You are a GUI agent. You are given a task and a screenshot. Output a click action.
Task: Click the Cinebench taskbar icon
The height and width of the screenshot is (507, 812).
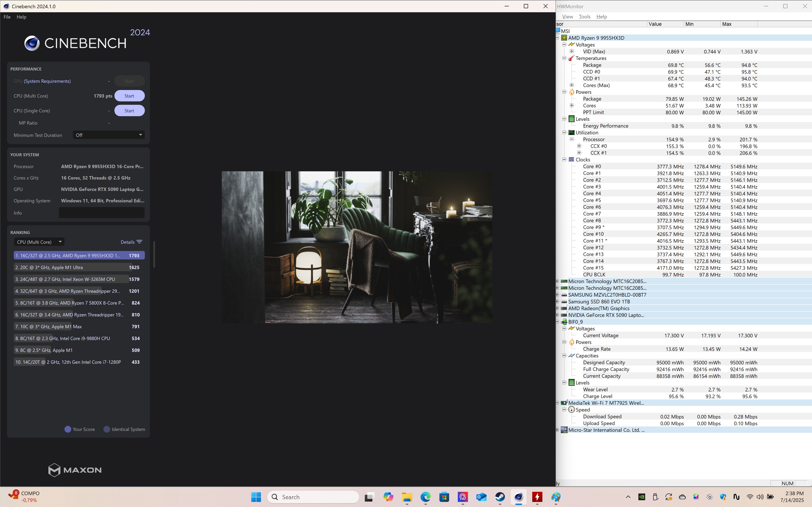[x=518, y=497]
